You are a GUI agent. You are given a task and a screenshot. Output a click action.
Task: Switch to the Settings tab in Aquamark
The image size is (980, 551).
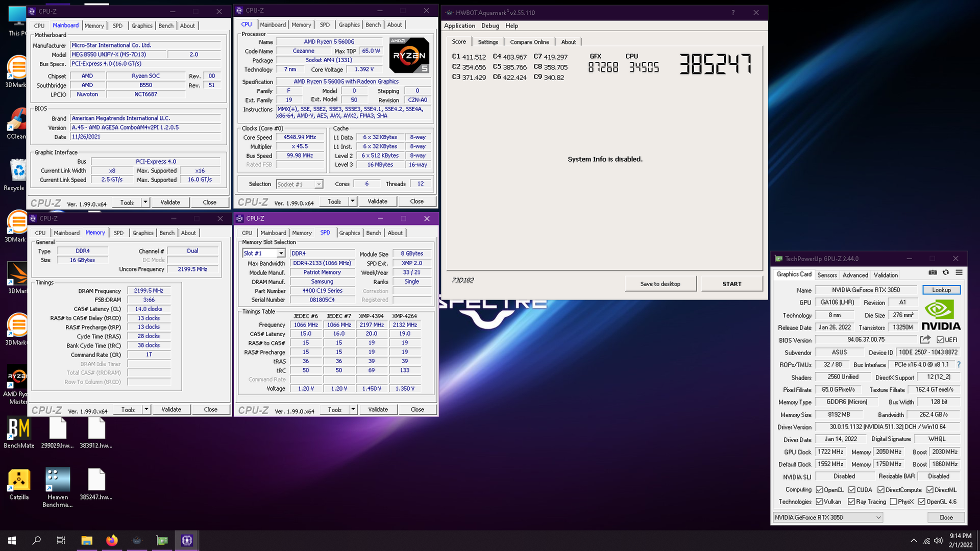coord(488,42)
